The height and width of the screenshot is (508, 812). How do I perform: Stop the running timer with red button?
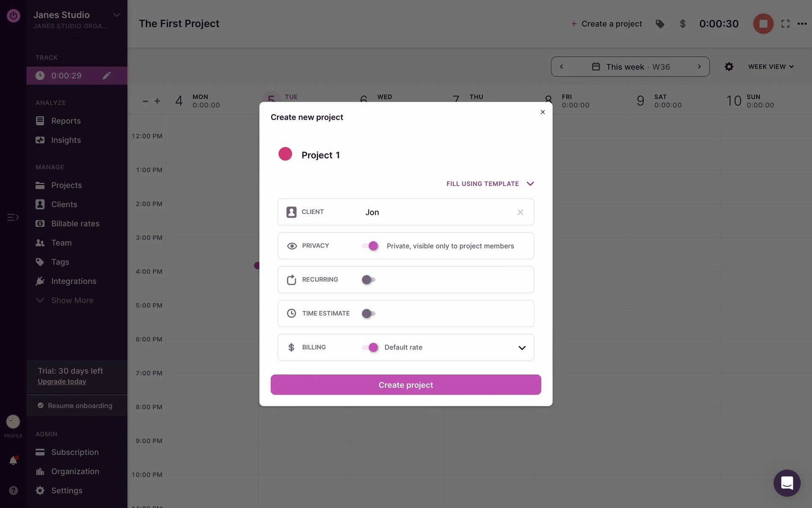763,24
